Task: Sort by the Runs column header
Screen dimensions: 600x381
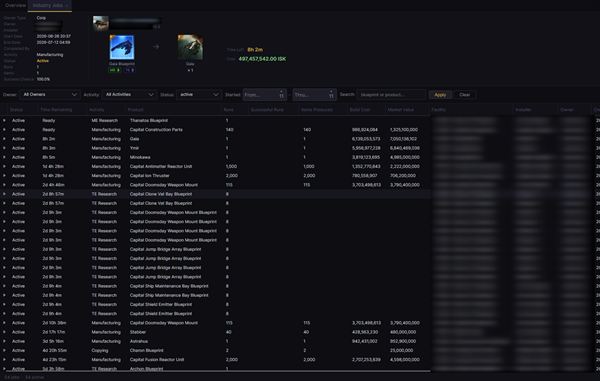Action: [x=228, y=110]
